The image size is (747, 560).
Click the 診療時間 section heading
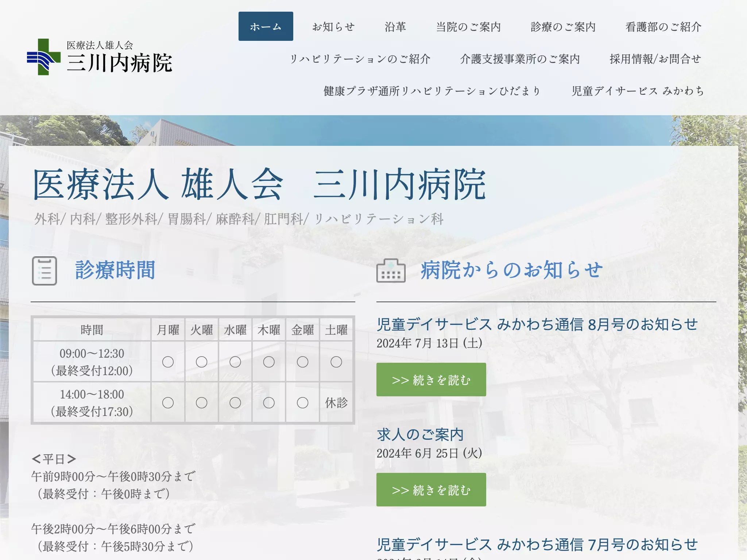115,270
